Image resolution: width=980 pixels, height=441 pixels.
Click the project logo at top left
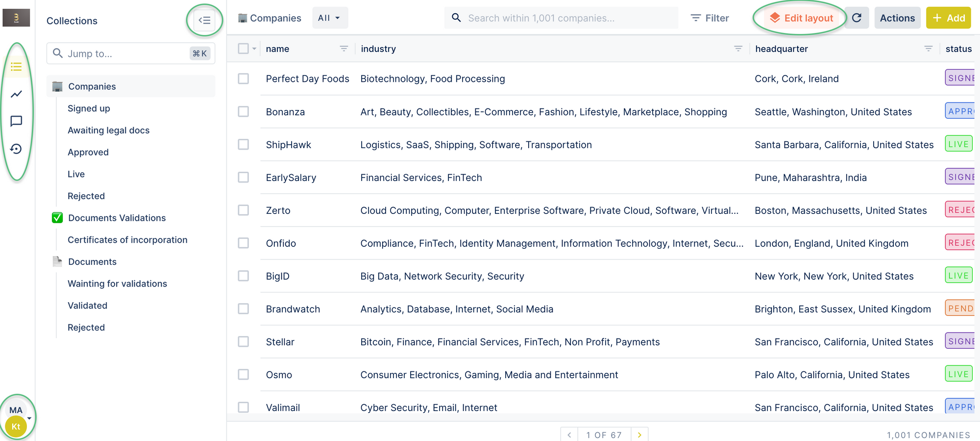[x=16, y=18]
